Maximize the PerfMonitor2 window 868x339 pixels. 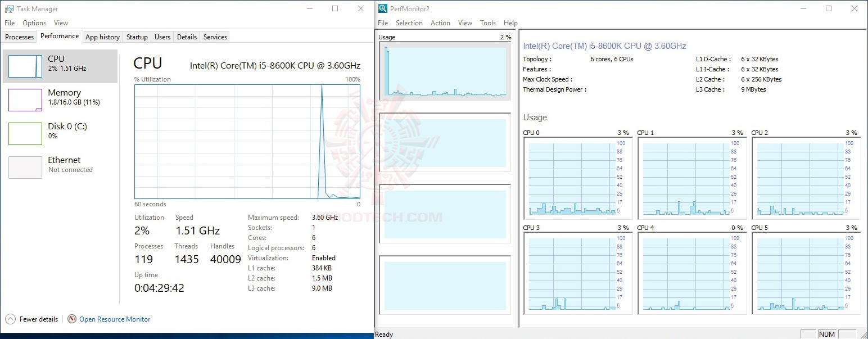click(x=829, y=8)
